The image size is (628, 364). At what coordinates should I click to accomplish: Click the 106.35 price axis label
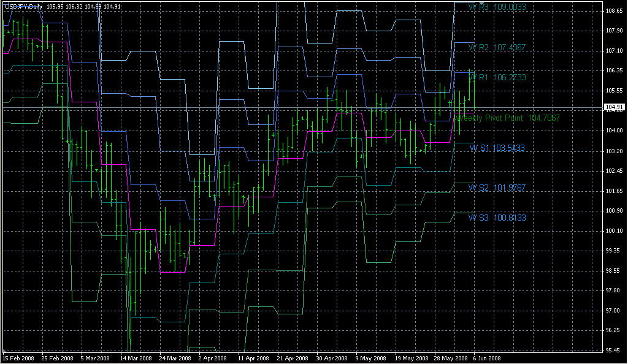coord(615,70)
